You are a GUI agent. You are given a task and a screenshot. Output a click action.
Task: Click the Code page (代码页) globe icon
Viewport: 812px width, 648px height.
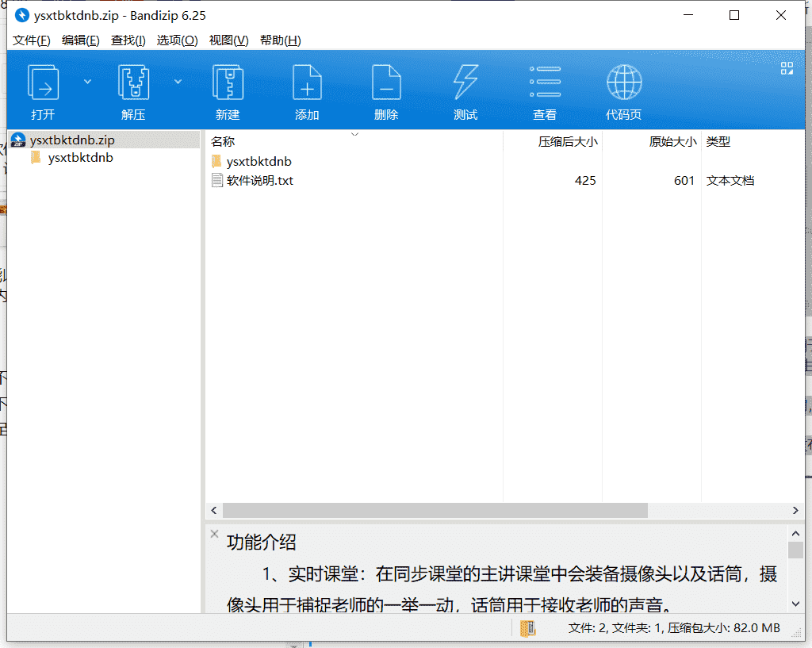coord(624,82)
